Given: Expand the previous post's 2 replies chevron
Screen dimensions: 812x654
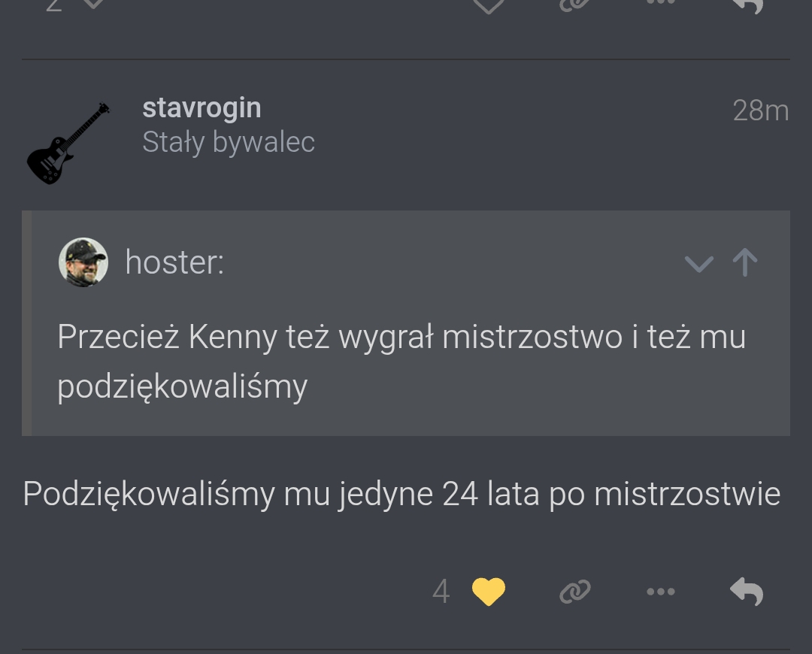Looking at the screenshot, I should click(92, 4).
